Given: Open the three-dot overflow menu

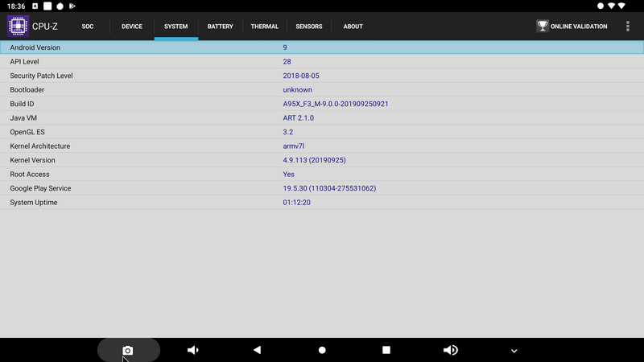Looking at the screenshot, I should (628, 27).
